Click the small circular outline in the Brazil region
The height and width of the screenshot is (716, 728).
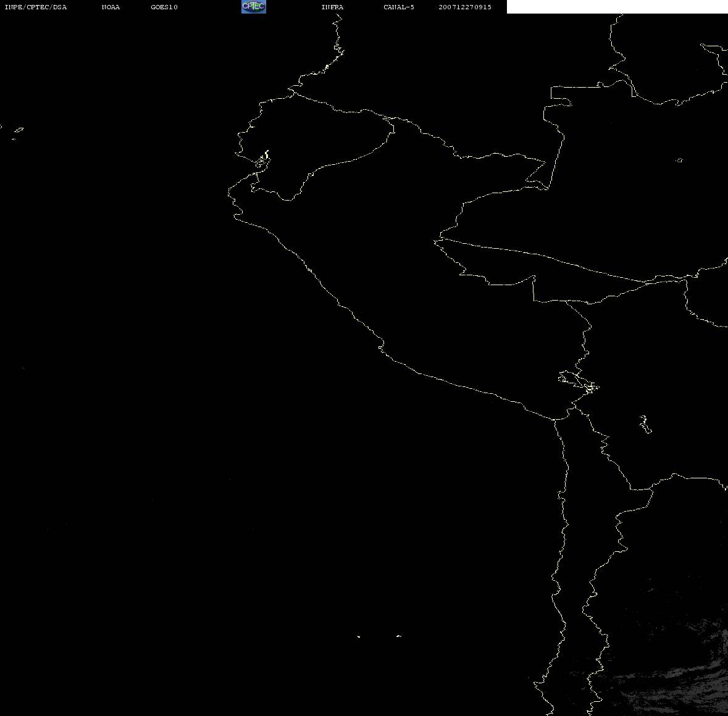679,160
